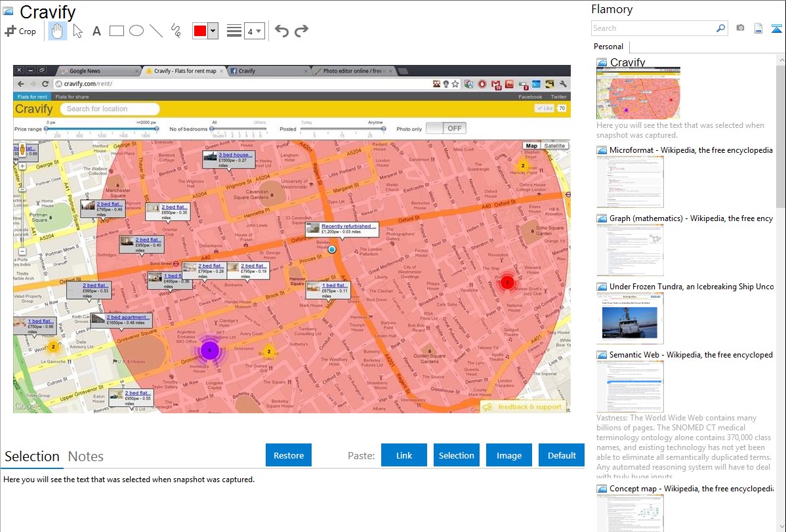Viewport: 786px width, 532px height.
Task: Select the straight line tool
Action: 156,31
